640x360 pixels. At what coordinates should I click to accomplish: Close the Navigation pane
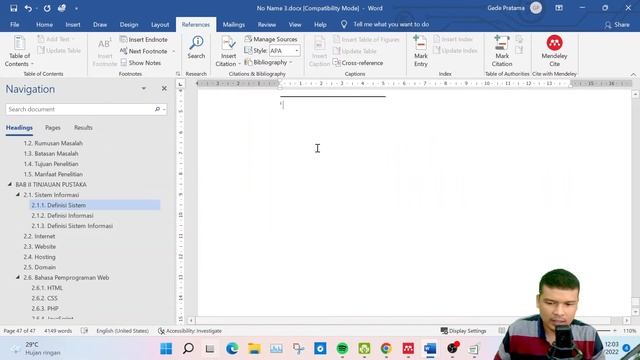164,89
